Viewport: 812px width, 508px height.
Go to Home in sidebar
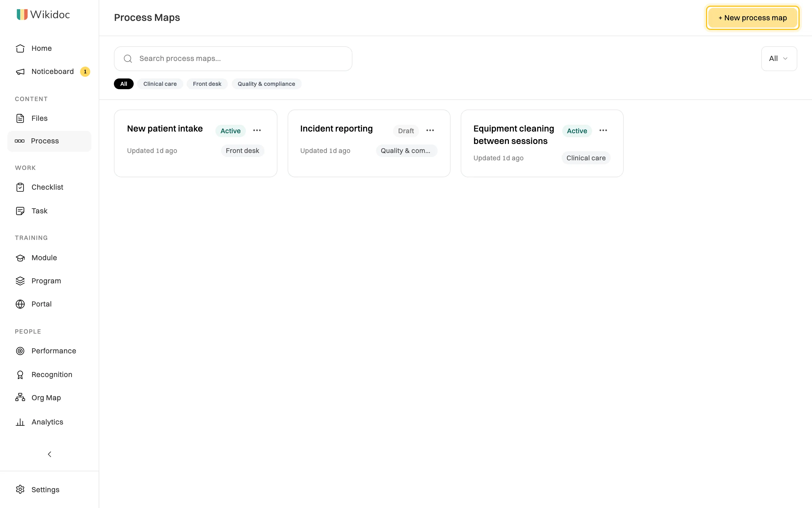click(42, 48)
